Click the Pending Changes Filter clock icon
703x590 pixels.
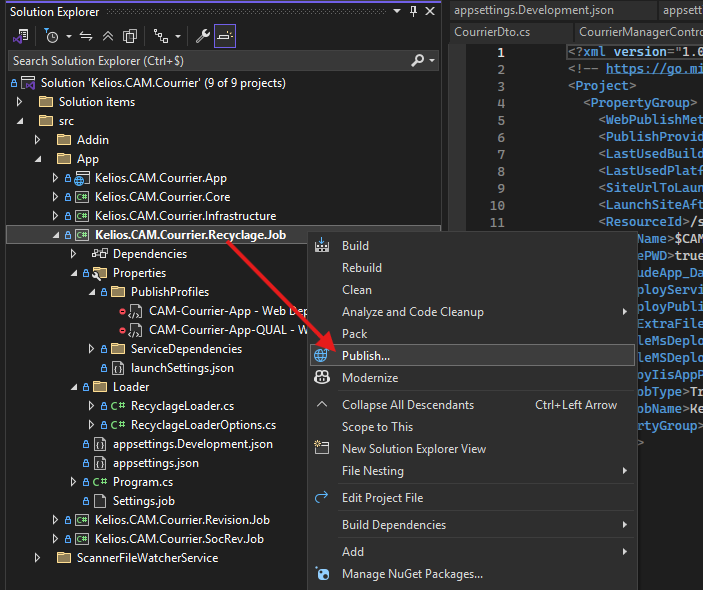(x=52, y=36)
